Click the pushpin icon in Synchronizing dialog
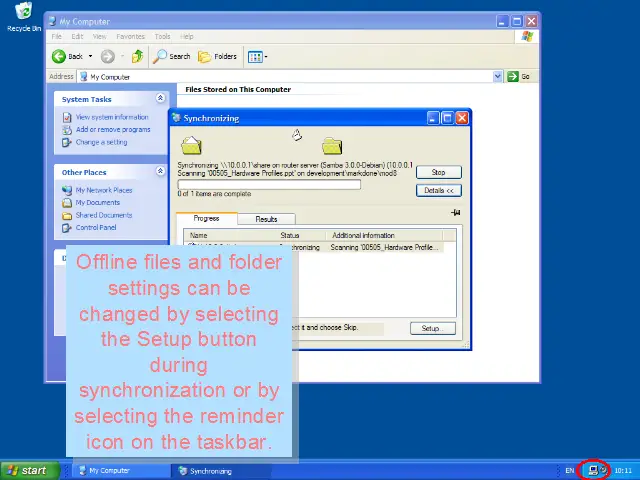The height and width of the screenshot is (480, 640). click(x=456, y=212)
